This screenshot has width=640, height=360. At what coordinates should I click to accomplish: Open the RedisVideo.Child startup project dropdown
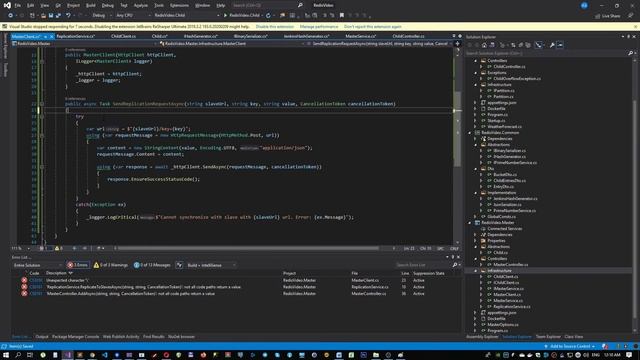[x=186, y=16]
